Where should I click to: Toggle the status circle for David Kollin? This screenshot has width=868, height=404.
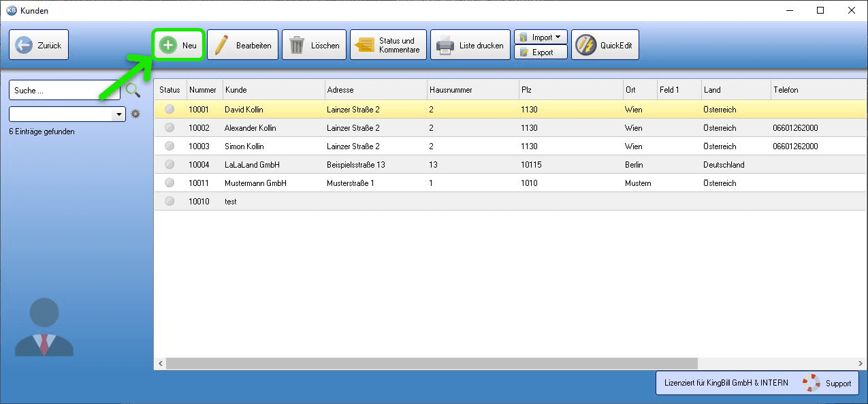170,109
